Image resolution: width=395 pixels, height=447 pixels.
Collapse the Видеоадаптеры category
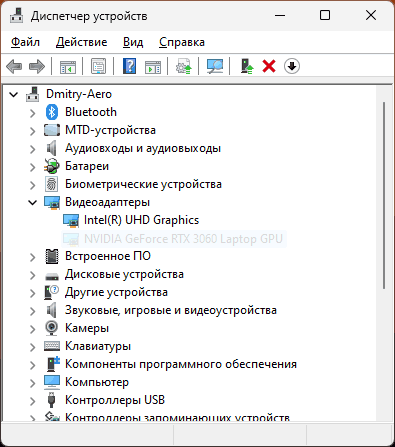pos(32,202)
